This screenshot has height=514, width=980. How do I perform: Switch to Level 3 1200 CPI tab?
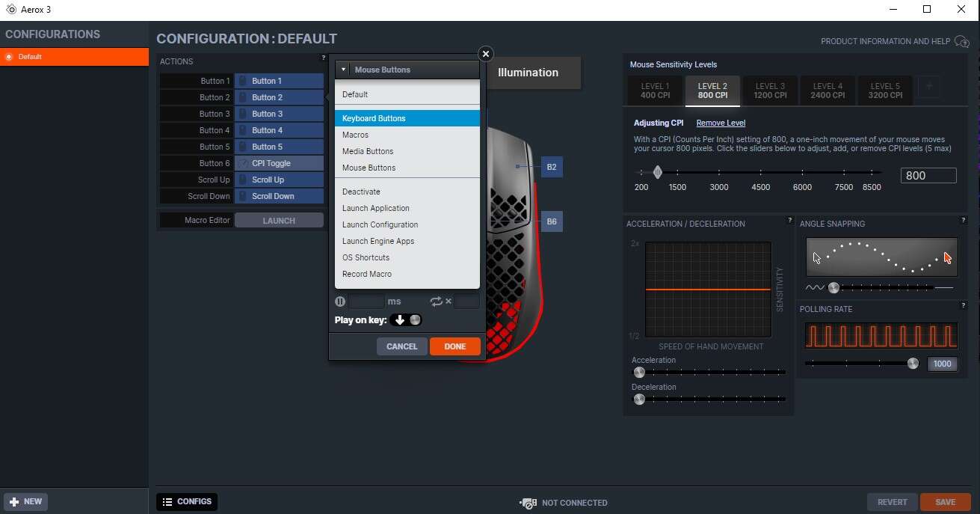pyautogui.click(x=770, y=91)
